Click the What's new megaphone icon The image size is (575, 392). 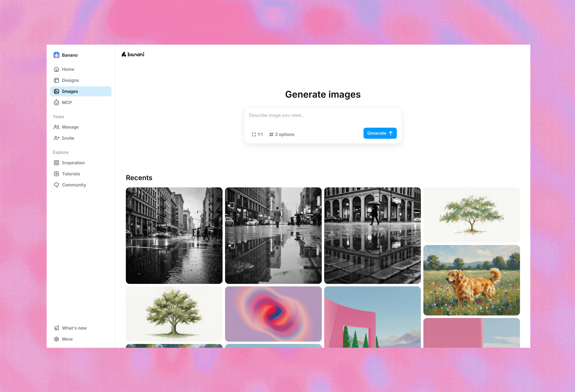tap(56, 328)
